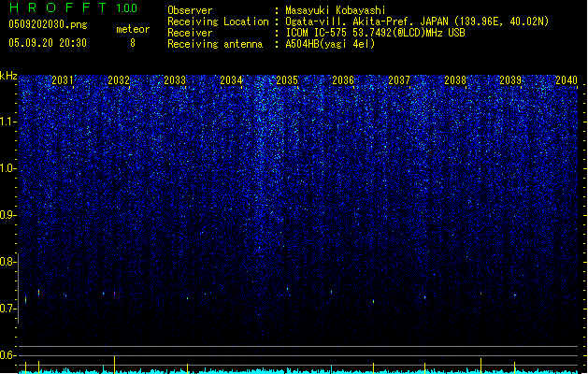Click the meteor count label
The height and width of the screenshot is (374, 588).
click(x=133, y=29)
